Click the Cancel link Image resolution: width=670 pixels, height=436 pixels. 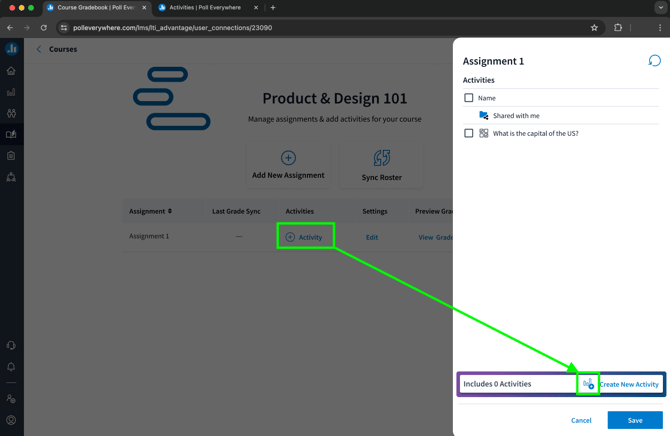click(581, 420)
